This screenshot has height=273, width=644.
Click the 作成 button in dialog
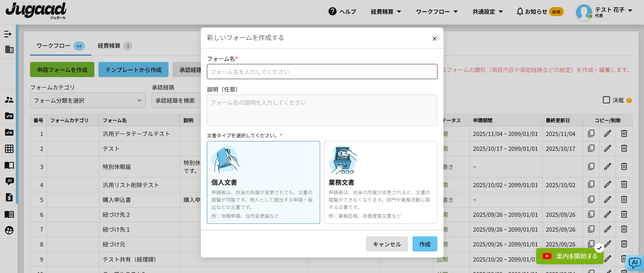(x=424, y=244)
